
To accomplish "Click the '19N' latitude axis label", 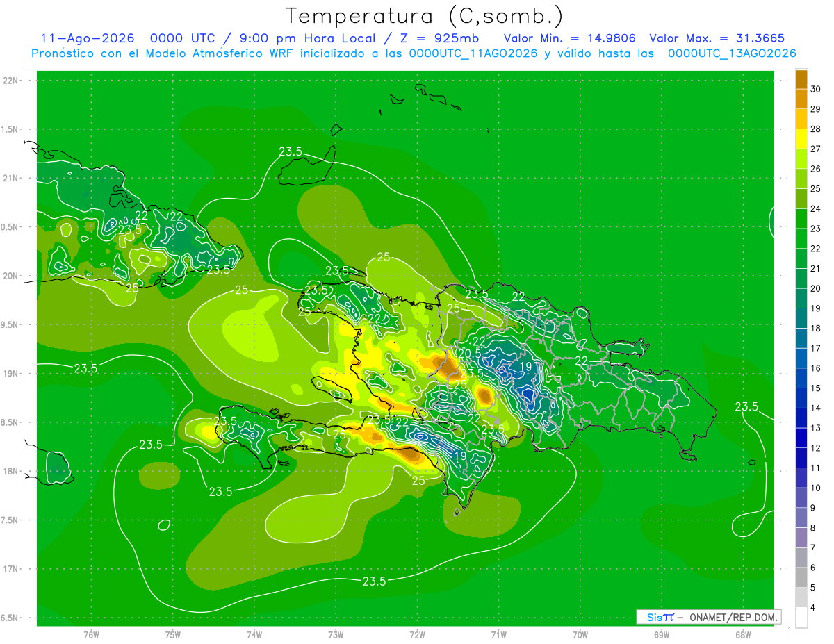I will pyautogui.click(x=11, y=374).
